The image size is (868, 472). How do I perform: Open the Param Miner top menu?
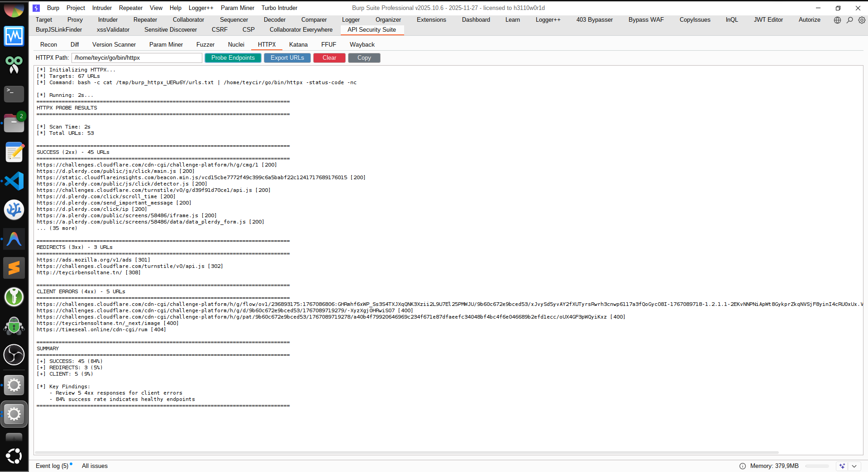(238, 8)
